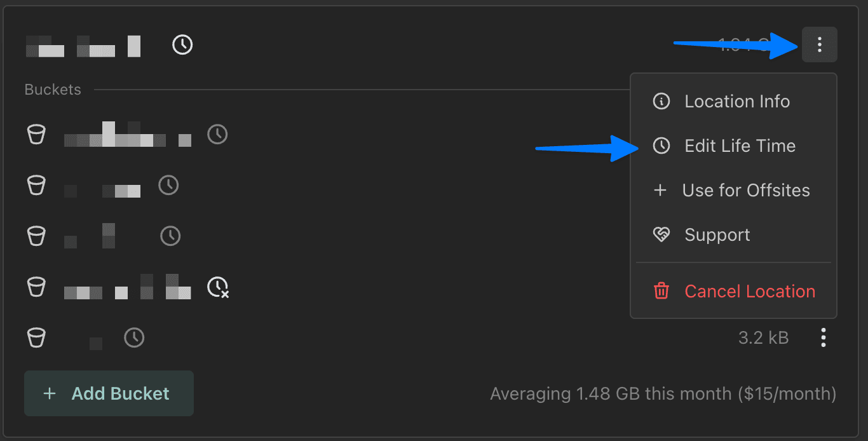Select the second bucket's bucket icon
The width and height of the screenshot is (868, 441).
coord(36,186)
